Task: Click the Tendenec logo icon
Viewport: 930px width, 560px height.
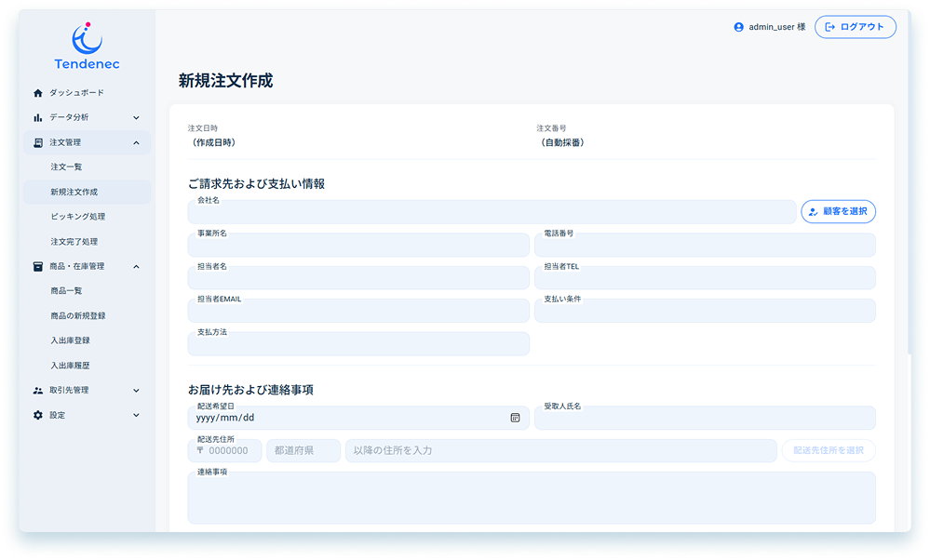Action: 87,39
